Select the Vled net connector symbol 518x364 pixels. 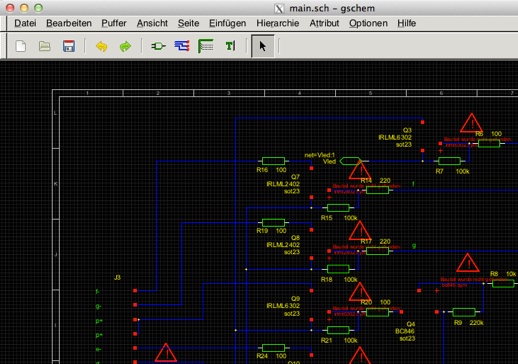pyautogui.click(x=350, y=161)
